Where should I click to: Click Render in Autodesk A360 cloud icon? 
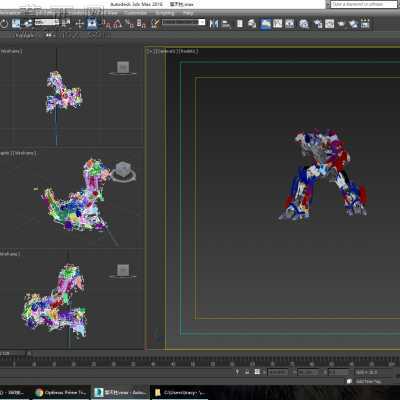coord(353,24)
